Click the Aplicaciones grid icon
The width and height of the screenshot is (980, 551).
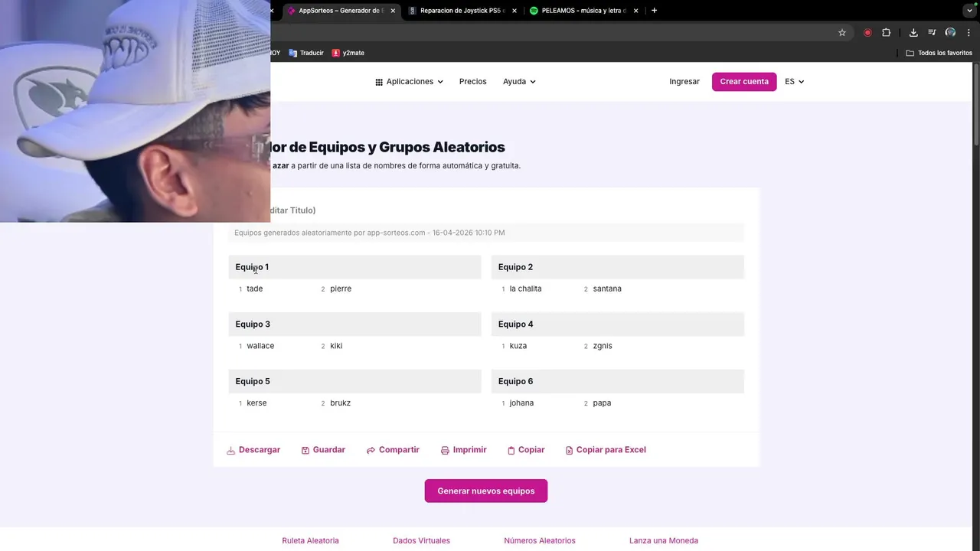(x=379, y=82)
